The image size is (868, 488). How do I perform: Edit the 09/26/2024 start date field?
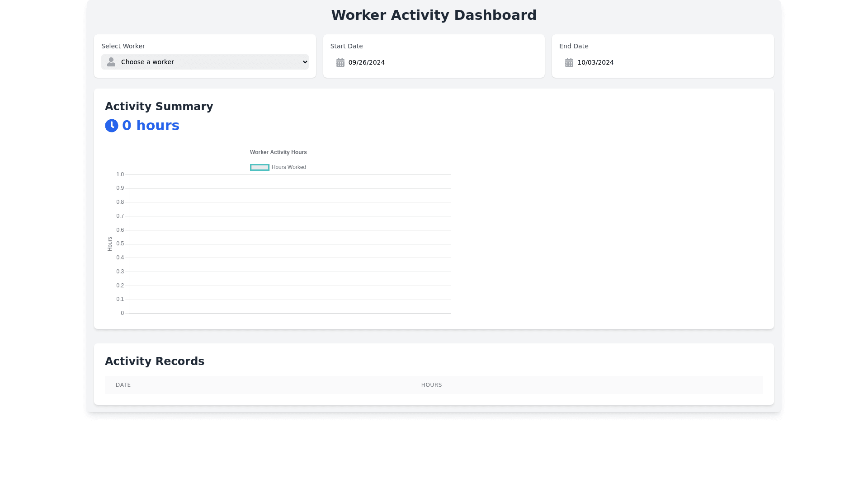[x=367, y=62]
